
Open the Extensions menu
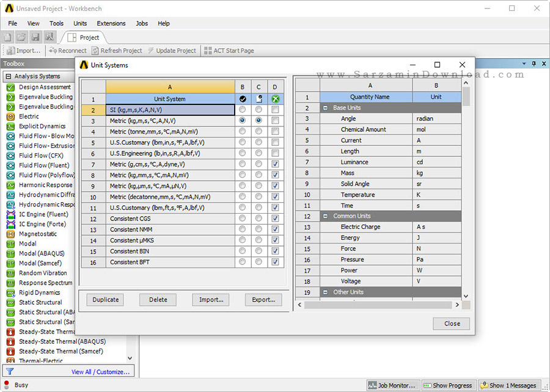(111, 23)
